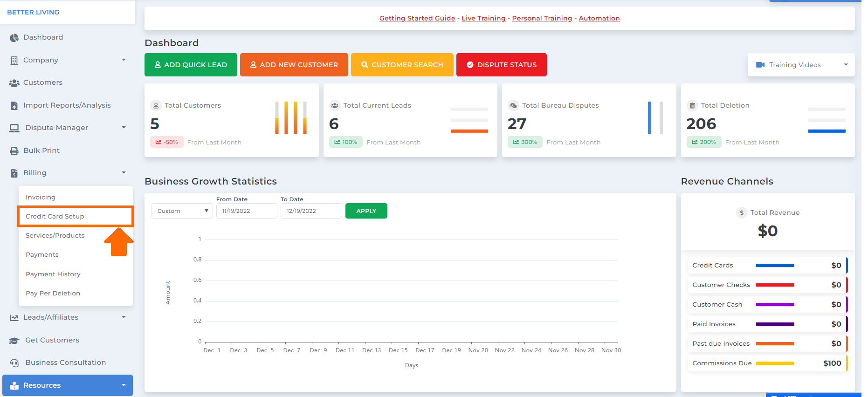The height and width of the screenshot is (397, 868).
Task: Open Payment History submenu item
Action: tap(53, 274)
